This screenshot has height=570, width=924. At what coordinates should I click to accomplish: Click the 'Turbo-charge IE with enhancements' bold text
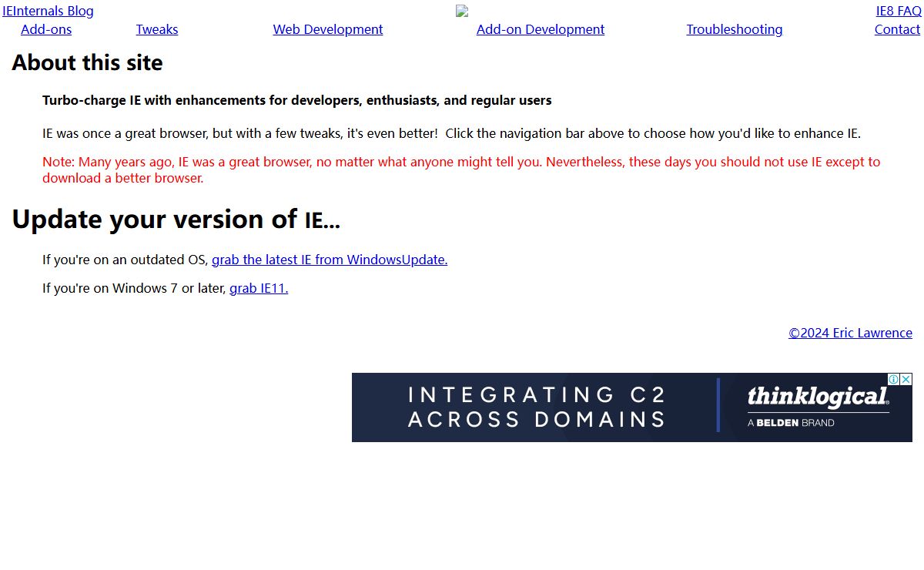point(297,100)
